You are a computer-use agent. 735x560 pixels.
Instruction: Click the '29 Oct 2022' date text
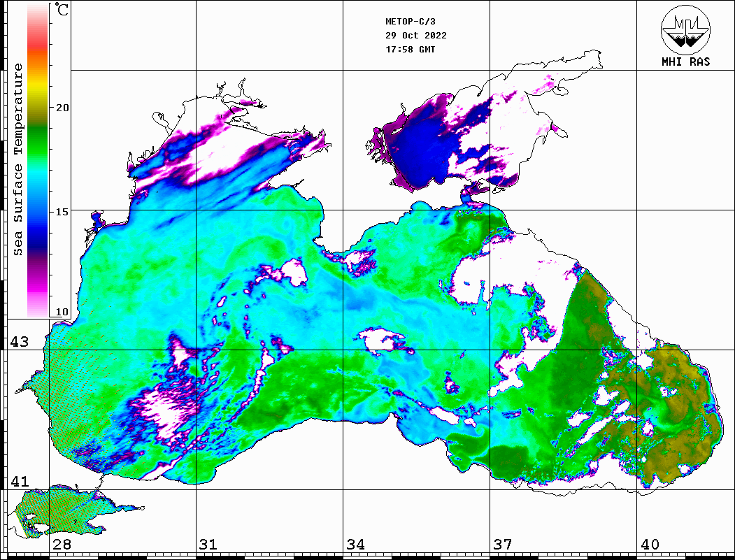pos(416,36)
